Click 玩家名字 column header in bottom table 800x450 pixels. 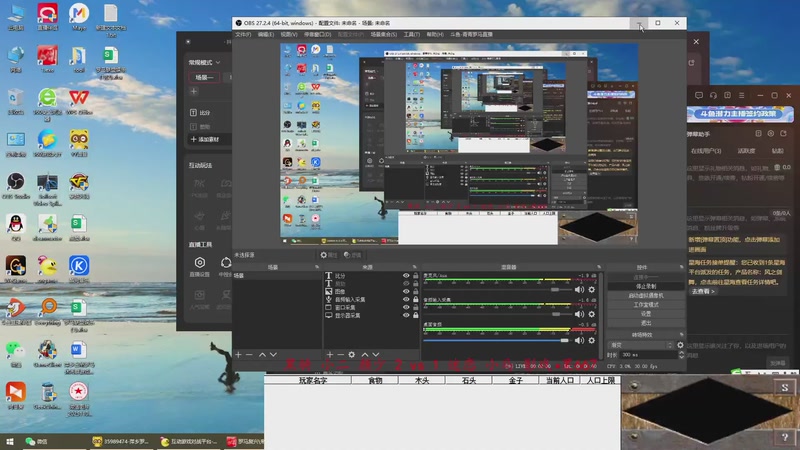point(308,380)
